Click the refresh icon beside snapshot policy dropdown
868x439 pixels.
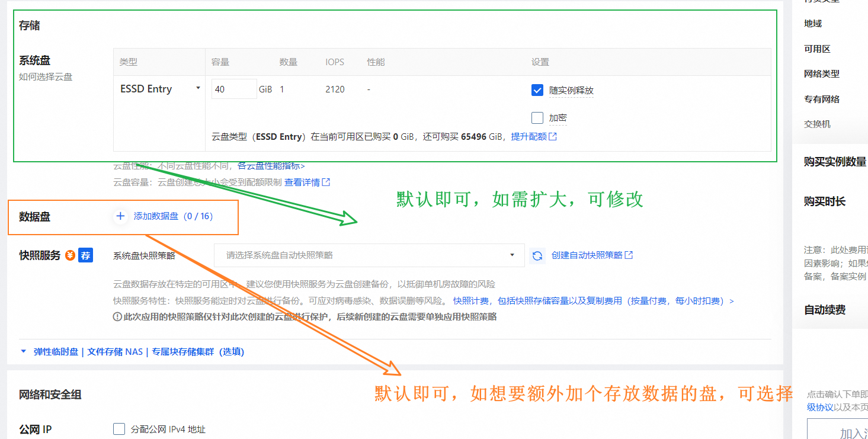[537, 255]
